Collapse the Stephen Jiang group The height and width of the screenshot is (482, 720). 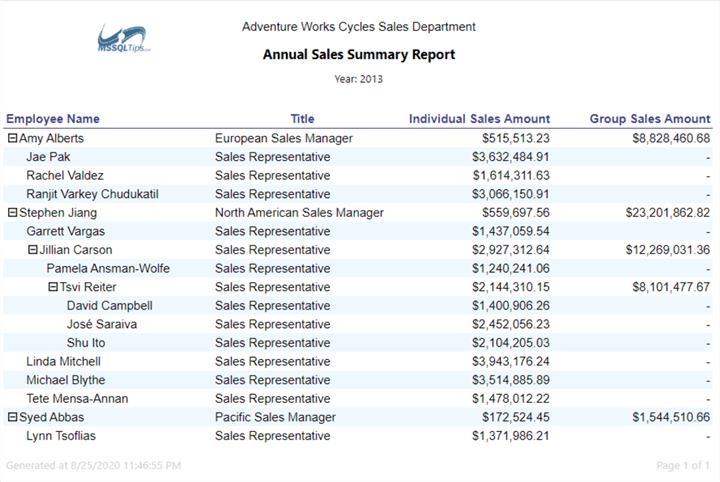12,213
